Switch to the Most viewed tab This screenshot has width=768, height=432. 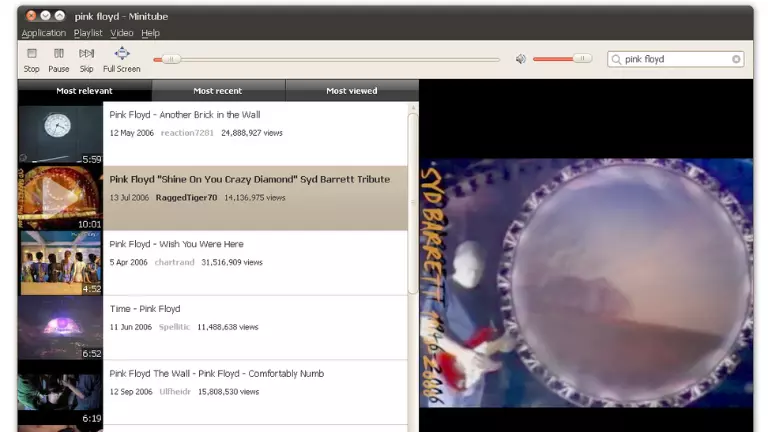pos(352,91)
